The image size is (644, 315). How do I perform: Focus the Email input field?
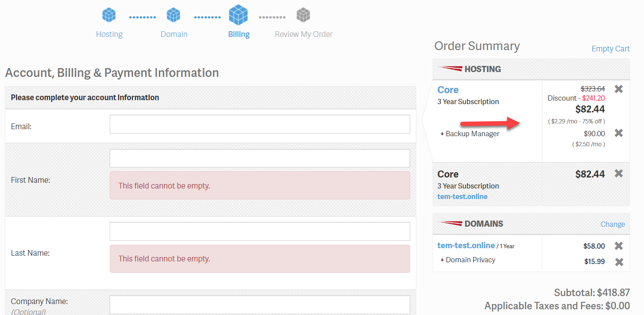260,124
